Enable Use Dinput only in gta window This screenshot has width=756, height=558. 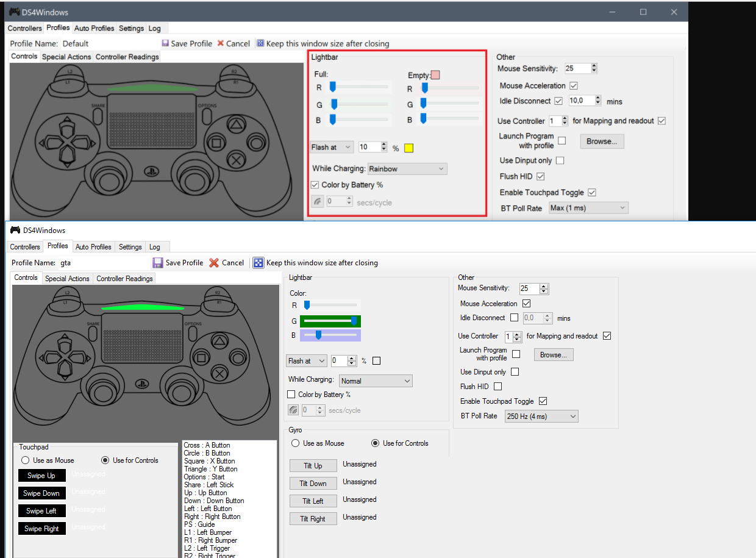(515, 371)
